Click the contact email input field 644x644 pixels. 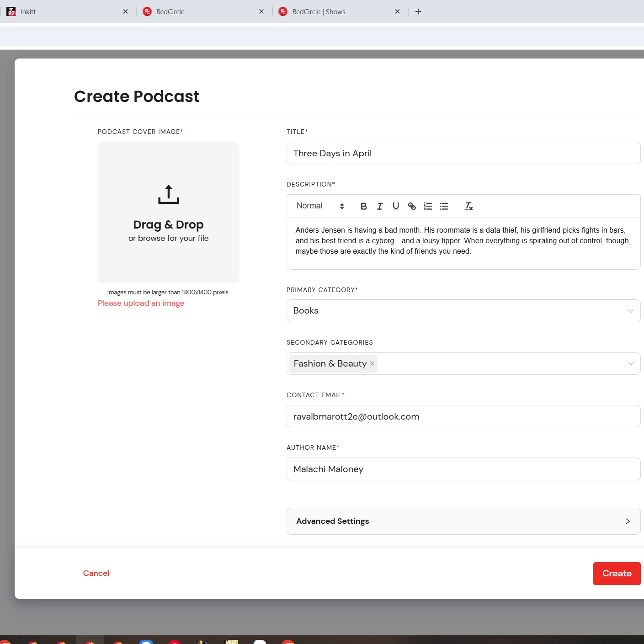[463, 416]
